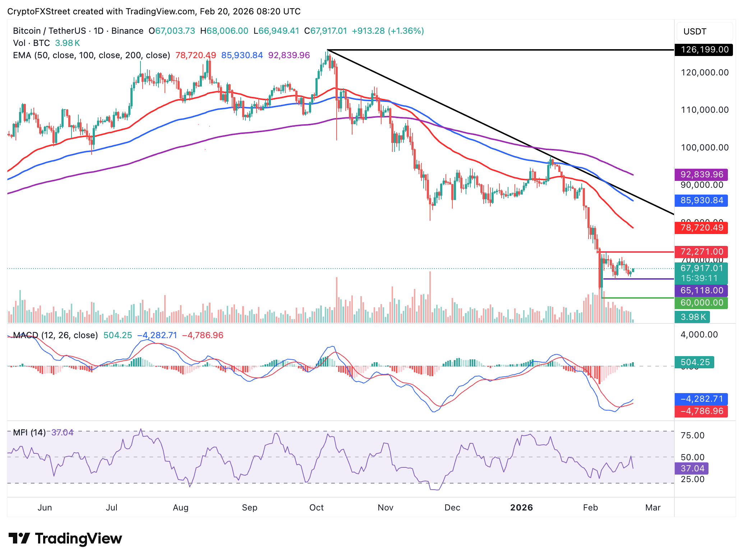Click the TradingView logo icon
Image resolution: width=743 pixels, height=560 pixels.
click(19, 538)
